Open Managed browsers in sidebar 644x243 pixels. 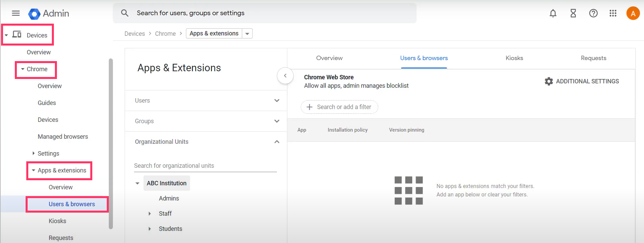pos(63,137)
